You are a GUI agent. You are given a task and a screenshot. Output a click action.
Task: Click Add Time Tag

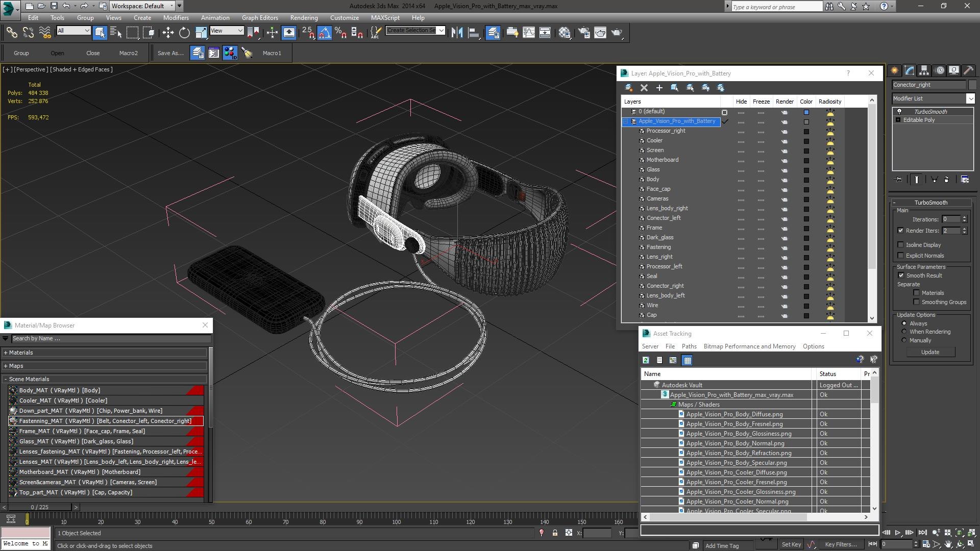(x=722, y=546)
